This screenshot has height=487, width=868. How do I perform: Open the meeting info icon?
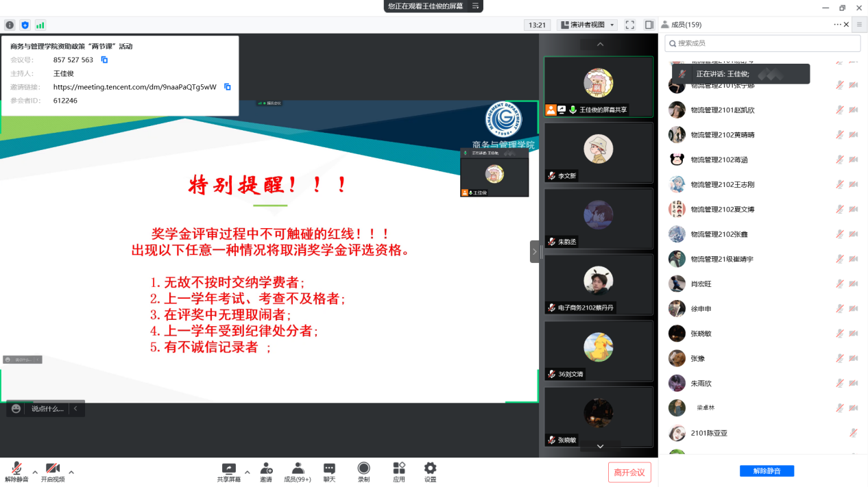point(10,25)
